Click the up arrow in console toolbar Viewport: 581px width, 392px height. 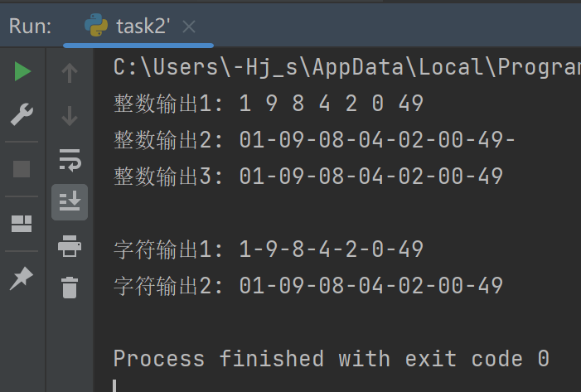pyautogui.click(x=70, y=74)
